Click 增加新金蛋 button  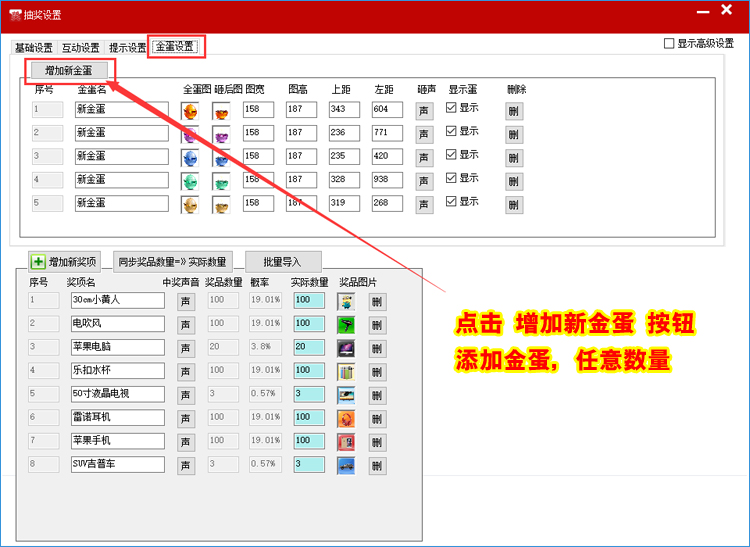(x=69, y=71)
